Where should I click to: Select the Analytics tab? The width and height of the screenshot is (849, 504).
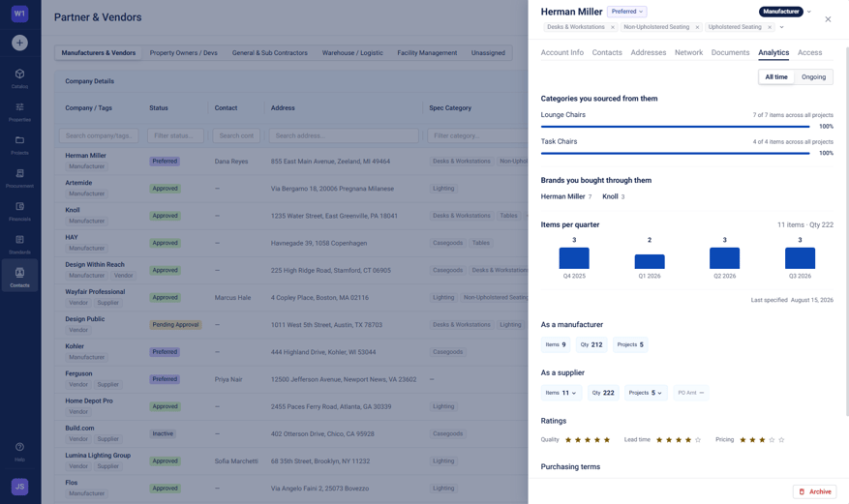coord(773,52)
